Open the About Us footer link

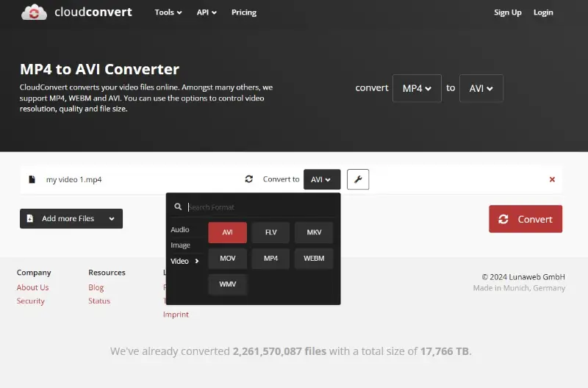pyautogui.click(x=32, y=287)
